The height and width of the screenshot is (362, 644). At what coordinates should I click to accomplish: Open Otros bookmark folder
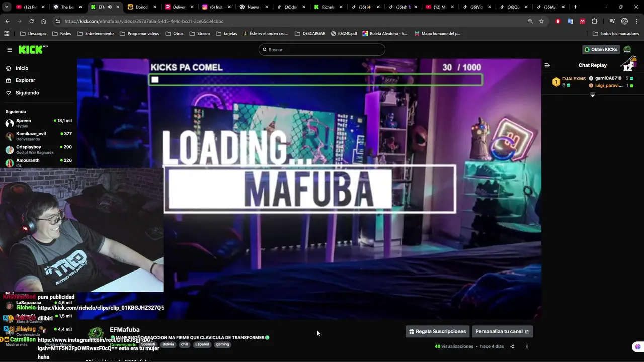click(x=174, y=34)
